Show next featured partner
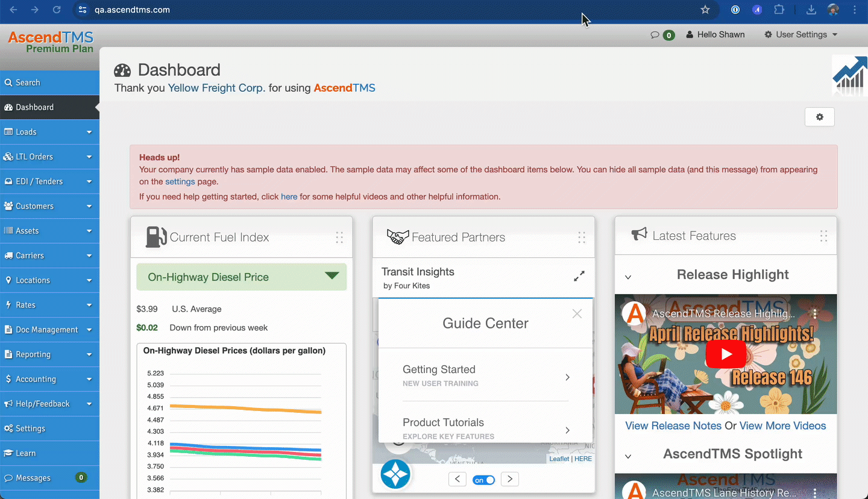The height and width of the screenshot is (499, 868). pyautogui.click(x=510, y=479)
